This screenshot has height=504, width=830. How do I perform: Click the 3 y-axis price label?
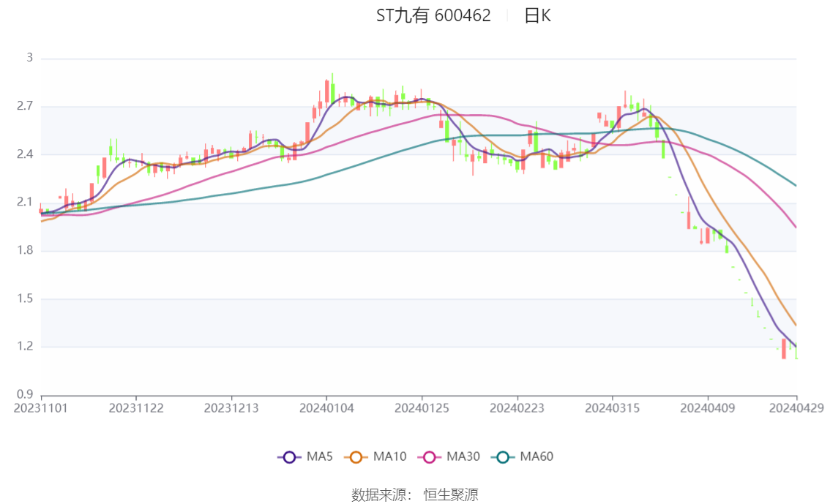(29, 58)
